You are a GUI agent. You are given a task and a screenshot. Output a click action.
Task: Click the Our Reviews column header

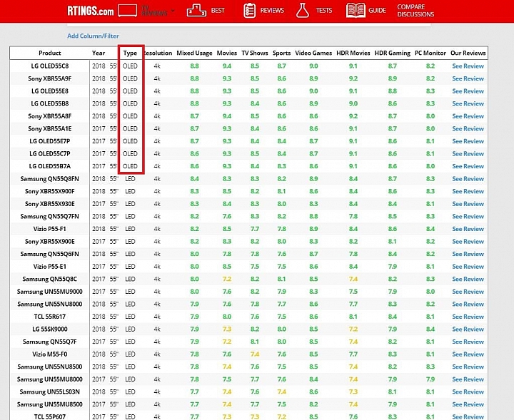click(x=468, y=53)
